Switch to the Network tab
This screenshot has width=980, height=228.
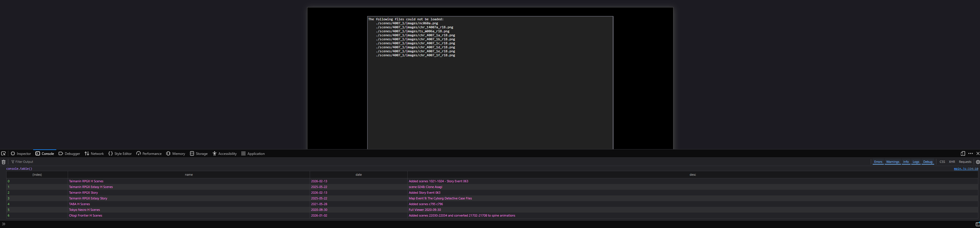coord(94,154)
